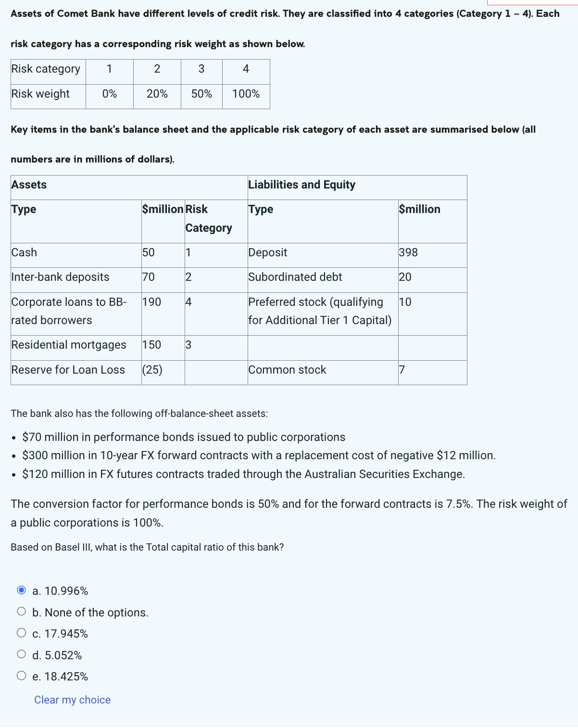Click the Basel III total capital ratio question
This screenshot has height=728, width=578.
(147, 547)
